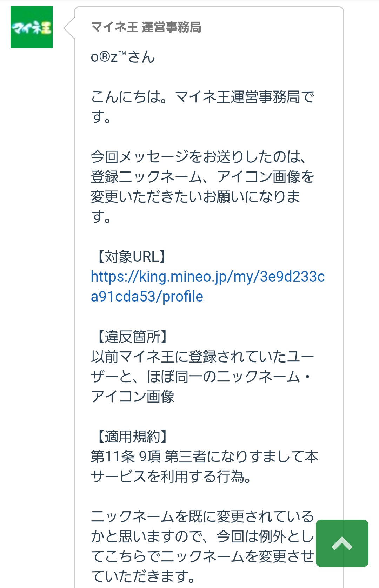Click the speech bubble pointer beside avatar
Screen dimensions: 379x588
point(69,28)
